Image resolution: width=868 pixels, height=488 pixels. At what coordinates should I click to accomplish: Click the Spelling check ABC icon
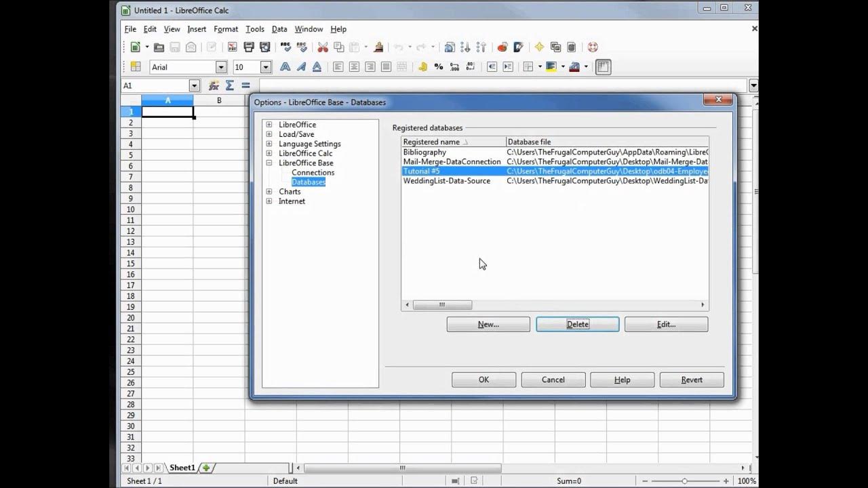pyautogui.click(x=285, y=47)
